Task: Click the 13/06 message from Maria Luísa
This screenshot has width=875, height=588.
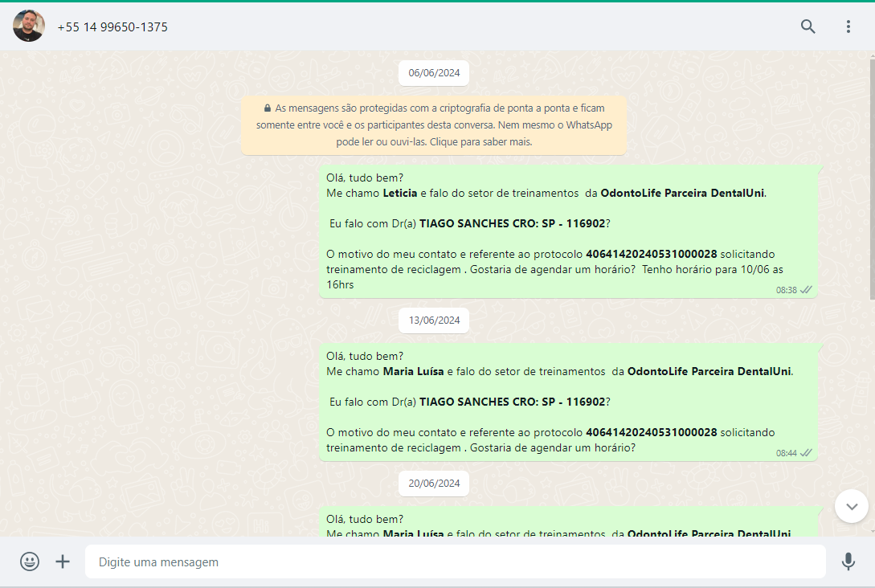Action: pyautogui.click(x=568, y=402)
